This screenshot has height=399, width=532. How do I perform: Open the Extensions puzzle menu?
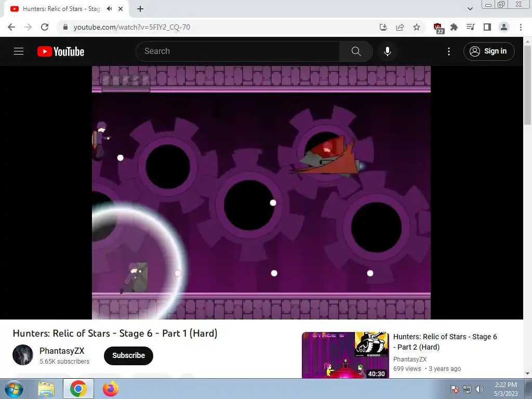tap(454, 27)
